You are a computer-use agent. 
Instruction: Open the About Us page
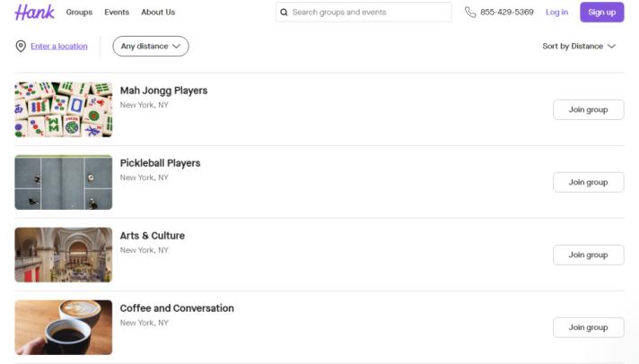click(x=158, y=13)
